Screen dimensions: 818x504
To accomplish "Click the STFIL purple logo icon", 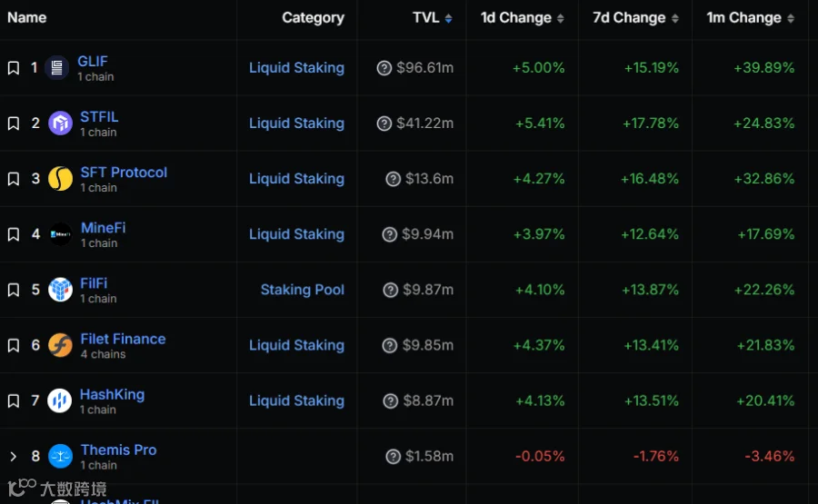I will [60, 124].
